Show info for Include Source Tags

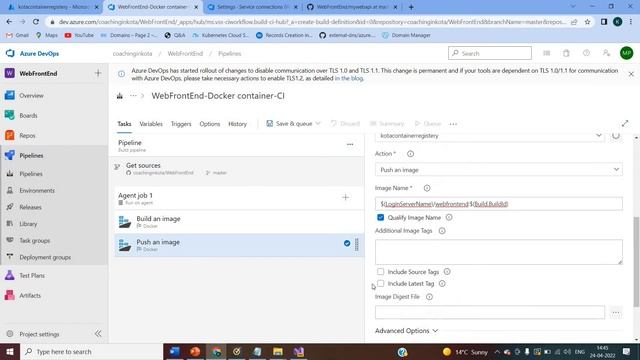click(x=447, y=272)
